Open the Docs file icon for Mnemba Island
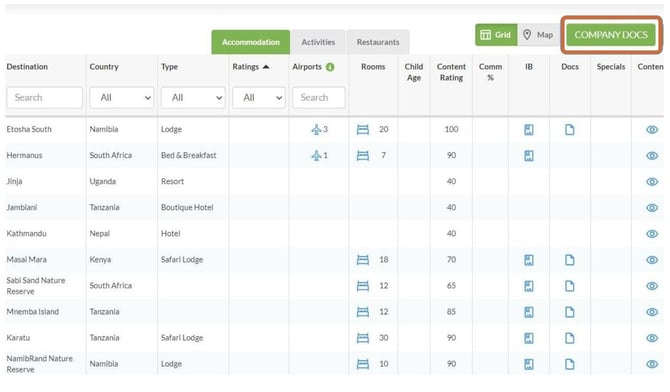 coord(570,312)
